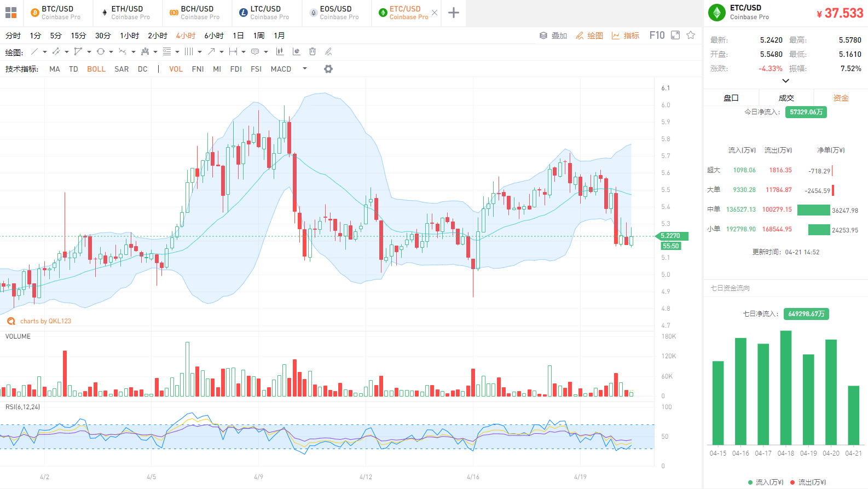
Task: Click the 叠加 overlay layers icon
Action: 543,36
